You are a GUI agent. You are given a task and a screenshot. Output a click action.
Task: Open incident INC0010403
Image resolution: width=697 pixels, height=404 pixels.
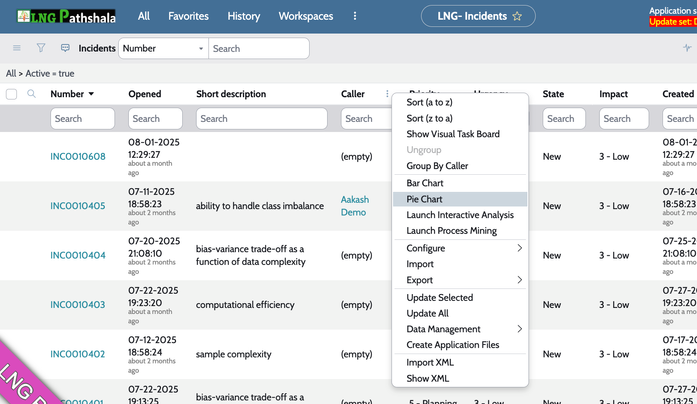coord(78,304)
